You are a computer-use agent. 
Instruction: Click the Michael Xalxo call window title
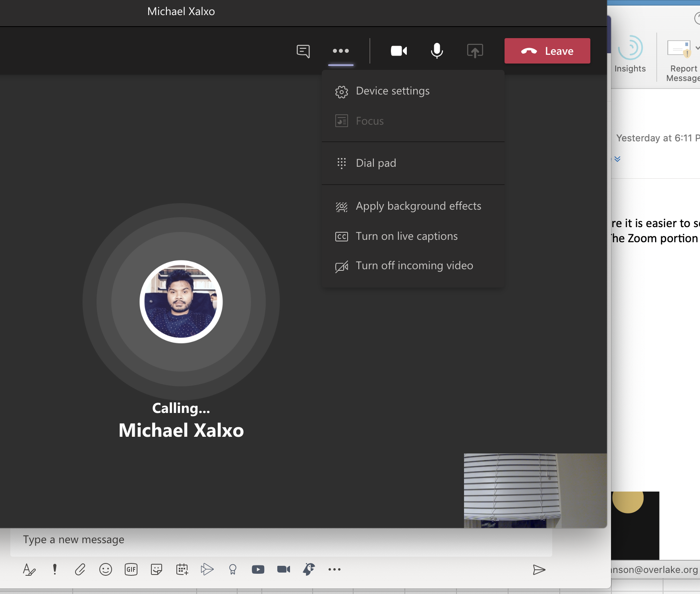[181, 12]
